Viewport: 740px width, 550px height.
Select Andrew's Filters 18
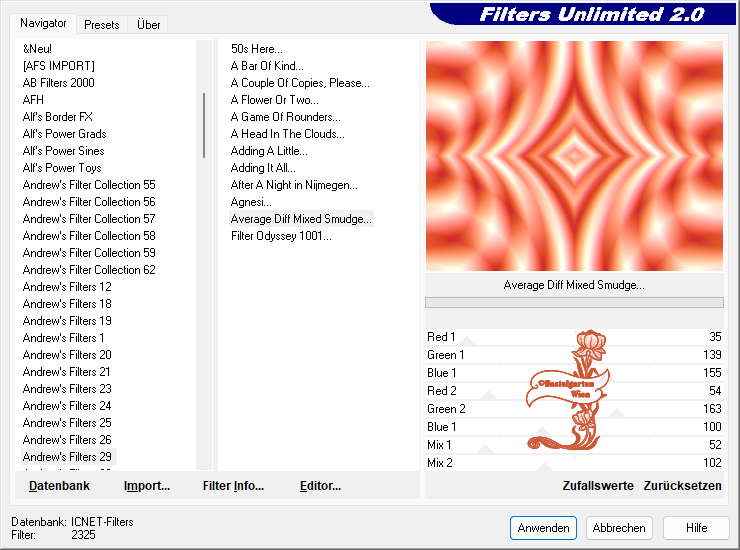tap(67, 304)
